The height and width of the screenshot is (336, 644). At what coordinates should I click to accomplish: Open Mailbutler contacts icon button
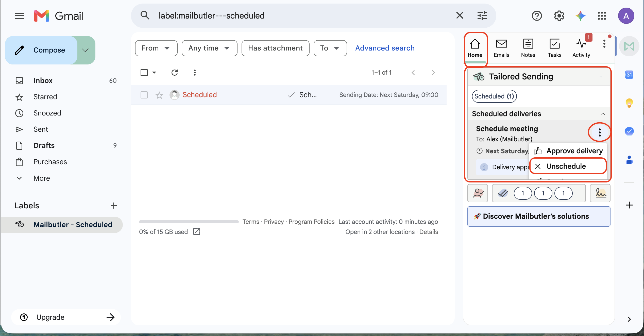pos(478,193)
